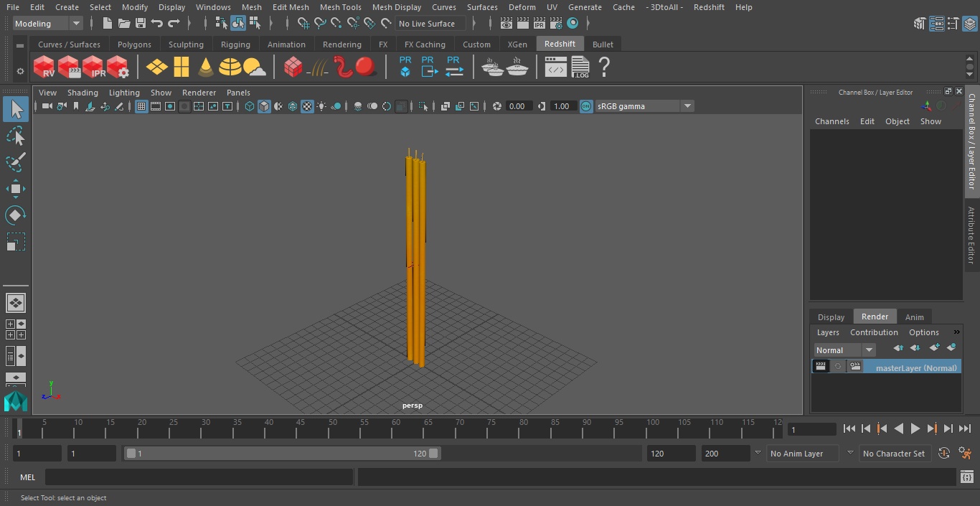
Task: Play animation forward button
Action: [x=915, y=428]
